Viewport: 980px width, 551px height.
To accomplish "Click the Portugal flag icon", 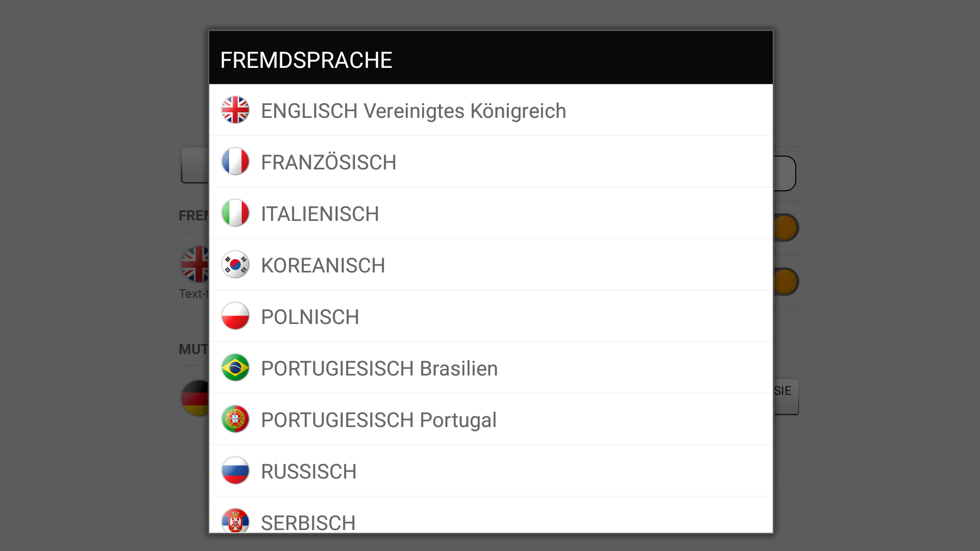I will [235, 419].
